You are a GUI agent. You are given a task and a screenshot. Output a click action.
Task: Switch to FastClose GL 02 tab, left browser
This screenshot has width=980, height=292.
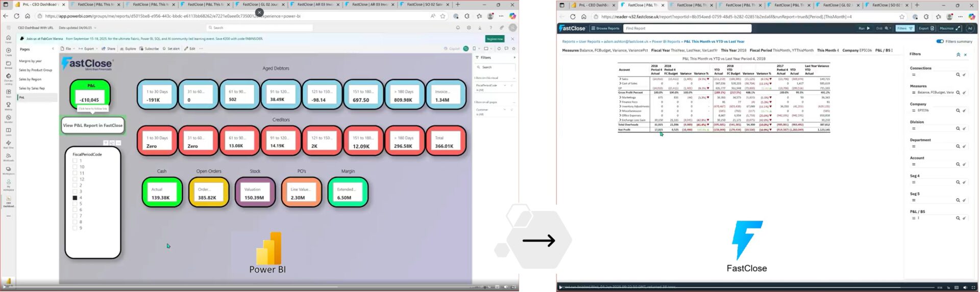[260, 5]
